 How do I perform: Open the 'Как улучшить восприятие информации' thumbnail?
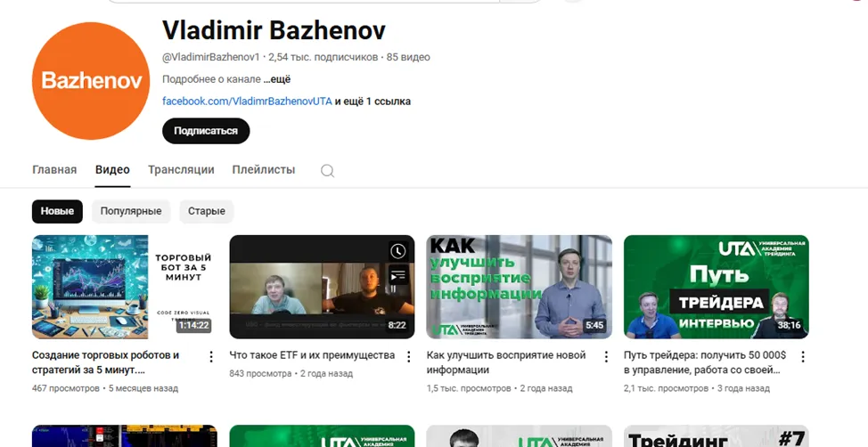click(520, 287)
